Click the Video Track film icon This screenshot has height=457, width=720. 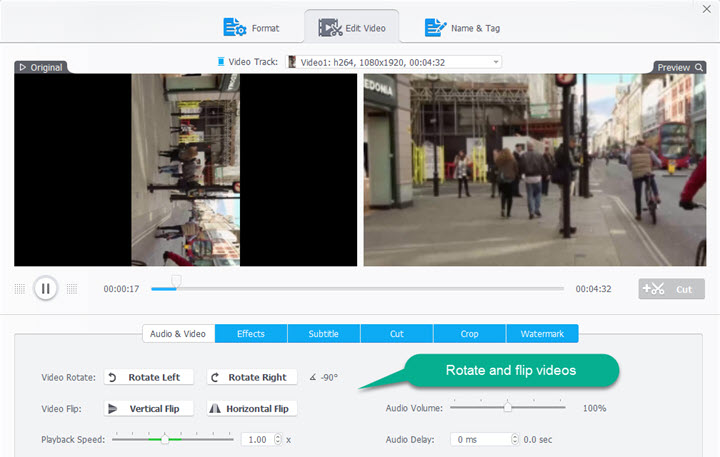221,61
